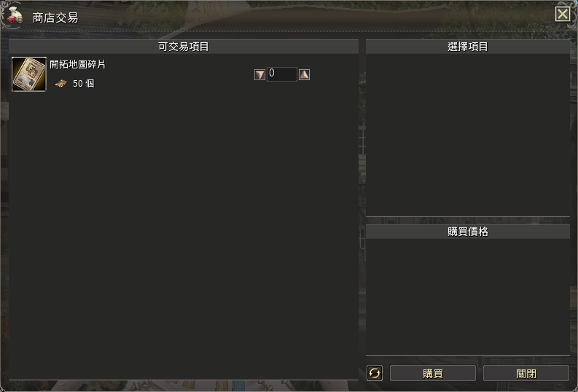Click the 開拓地圖碎片 item name
Image resolution: width=578 pixels, height=392 pixels.
pos(77,64)
